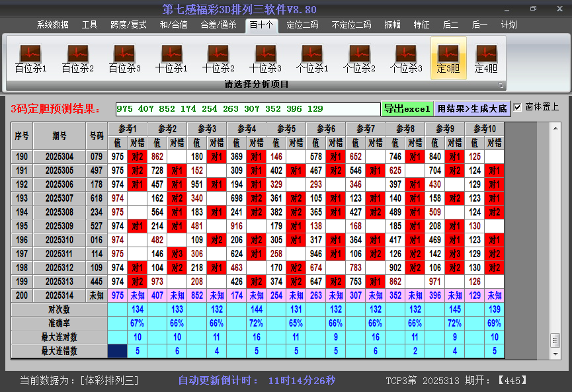The height and width of the screenshot is (392, 572).
Task: Open the 定位二码 tab
Action: 302,25
